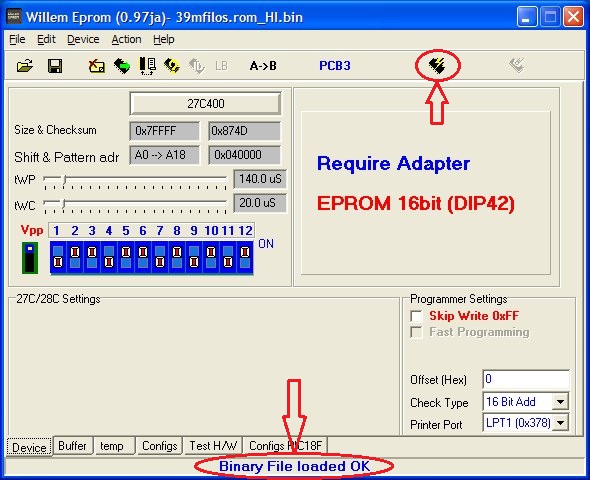Click the 27C400 device selection button
590x480 pixels.
(205, 103)
